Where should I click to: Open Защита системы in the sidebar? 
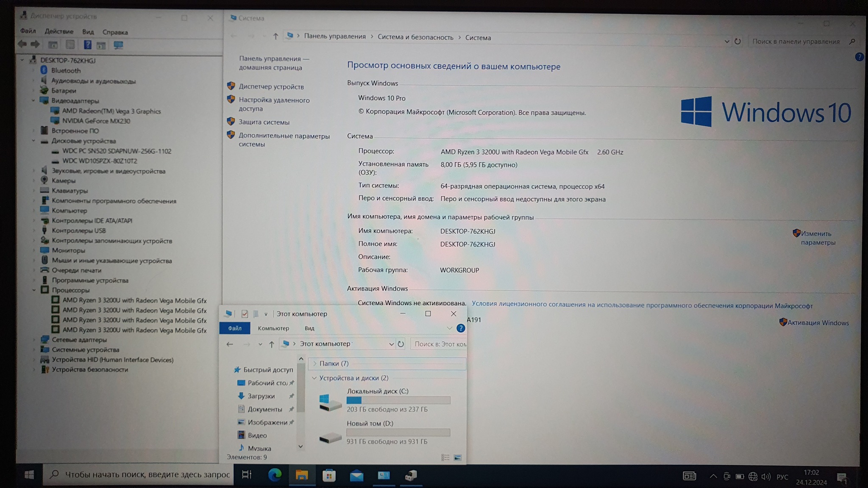pos(264,122)
